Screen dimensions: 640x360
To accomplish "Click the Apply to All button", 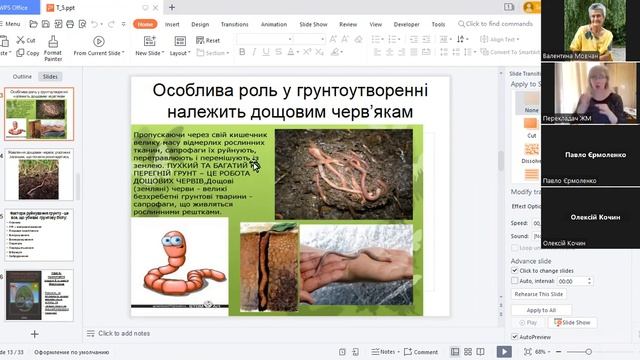I will (x=541, y=310).
